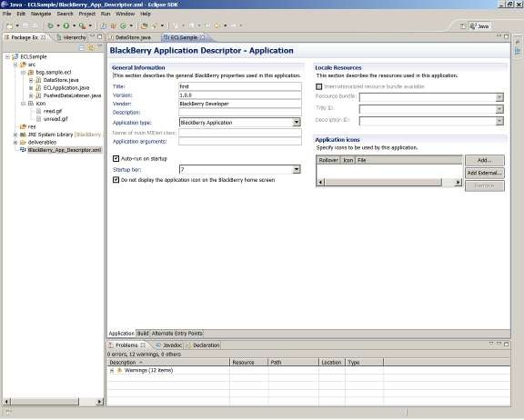The width and height of the screenshot is (524, 420).
Task: Click the Open Type toolbar icon
Action: 144,25
